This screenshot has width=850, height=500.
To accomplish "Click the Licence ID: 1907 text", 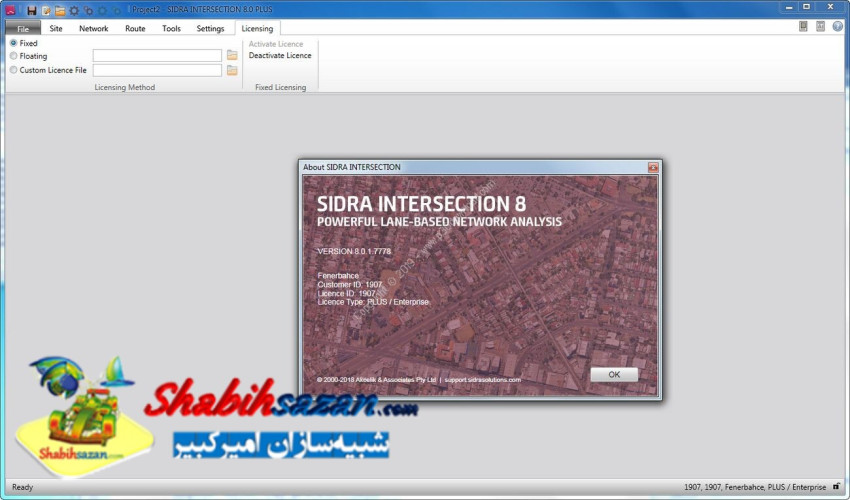I will click(346, 293).
